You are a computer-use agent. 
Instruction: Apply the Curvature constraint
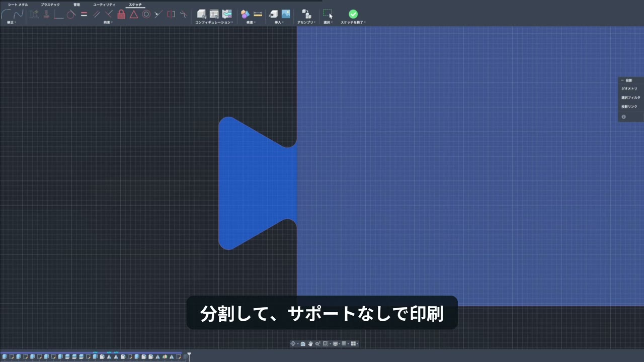pos(184,14)
